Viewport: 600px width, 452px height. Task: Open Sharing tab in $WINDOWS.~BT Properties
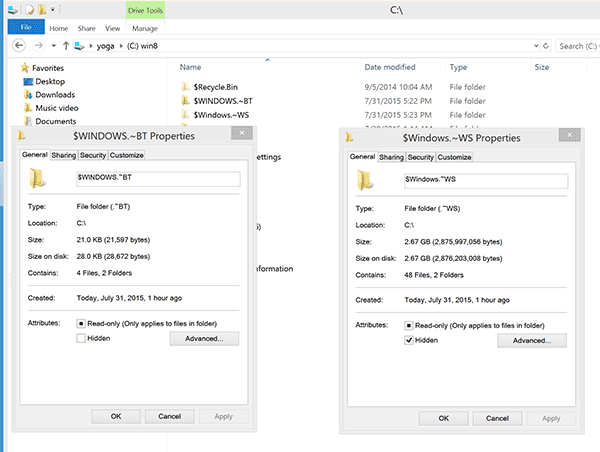[x=64, y=155]
